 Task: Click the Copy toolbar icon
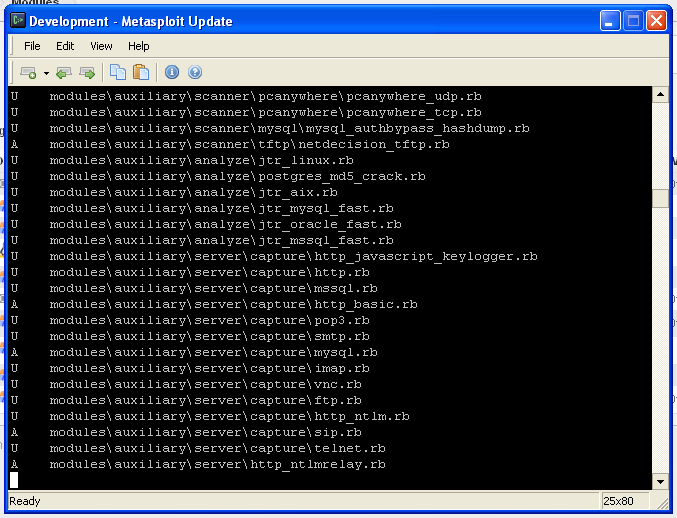118,72
